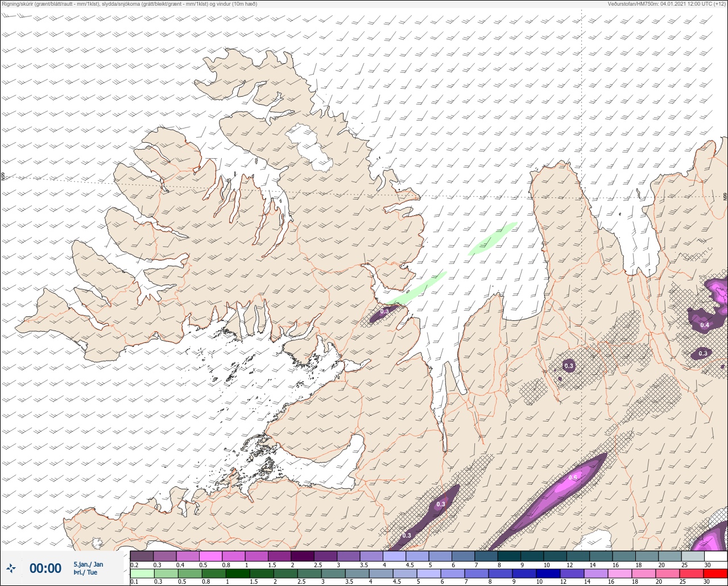
Task: Click the 0.4 value on the purple patch
Action: coord(705,325)
